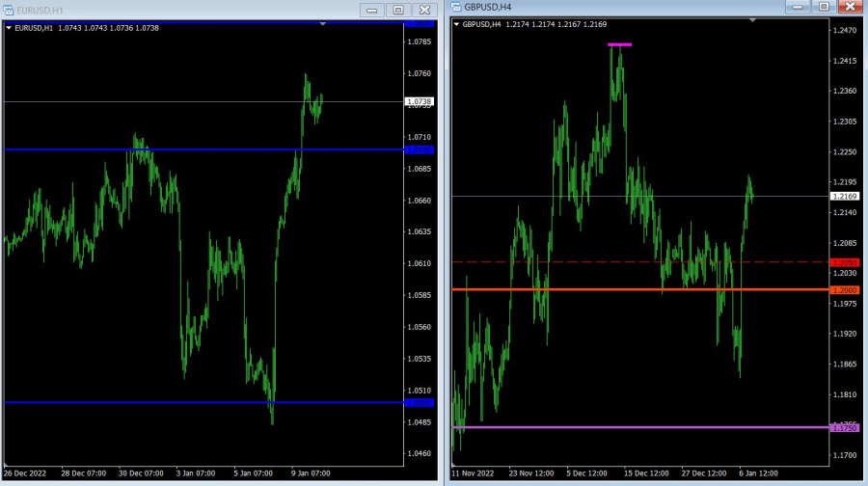Click the magenta marker above GBPUSD peak
Screen dimensions: 868x486
(x=619, y=44)
